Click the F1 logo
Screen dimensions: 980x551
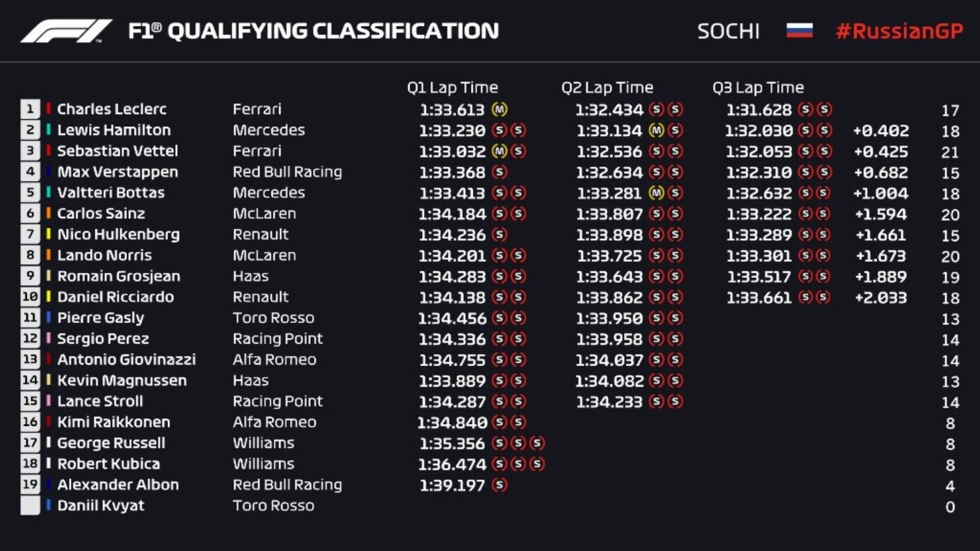tap(66, 31)
